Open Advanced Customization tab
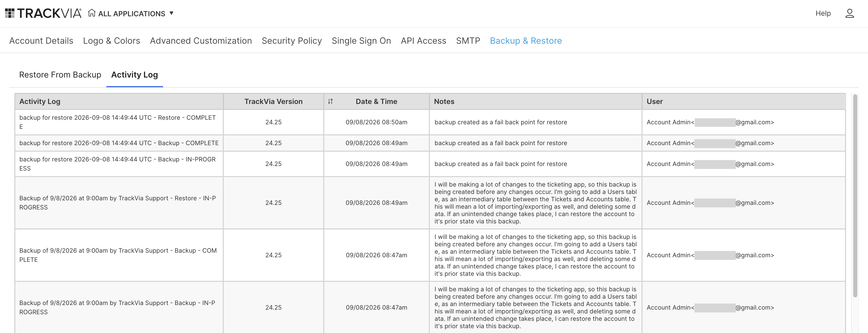 [201, 41]
